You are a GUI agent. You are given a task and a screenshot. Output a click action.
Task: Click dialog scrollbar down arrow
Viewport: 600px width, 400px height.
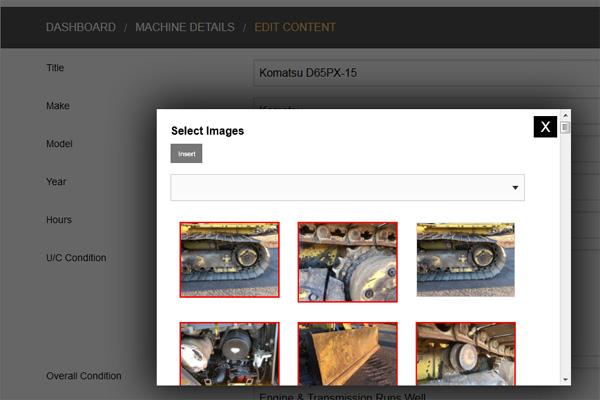565,380
